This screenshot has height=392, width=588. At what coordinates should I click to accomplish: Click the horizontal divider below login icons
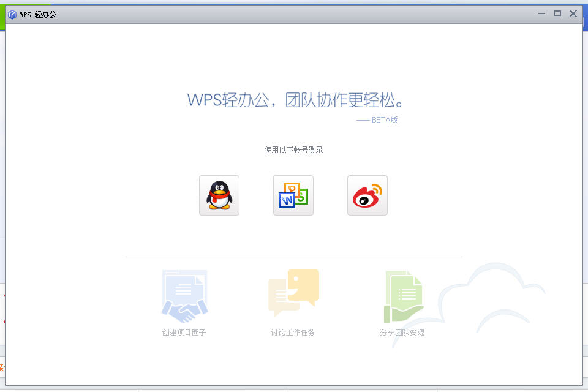click(294, 257)
